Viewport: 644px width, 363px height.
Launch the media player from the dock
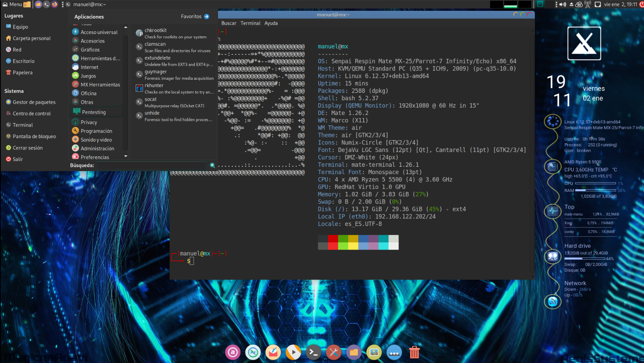[293, 353]
